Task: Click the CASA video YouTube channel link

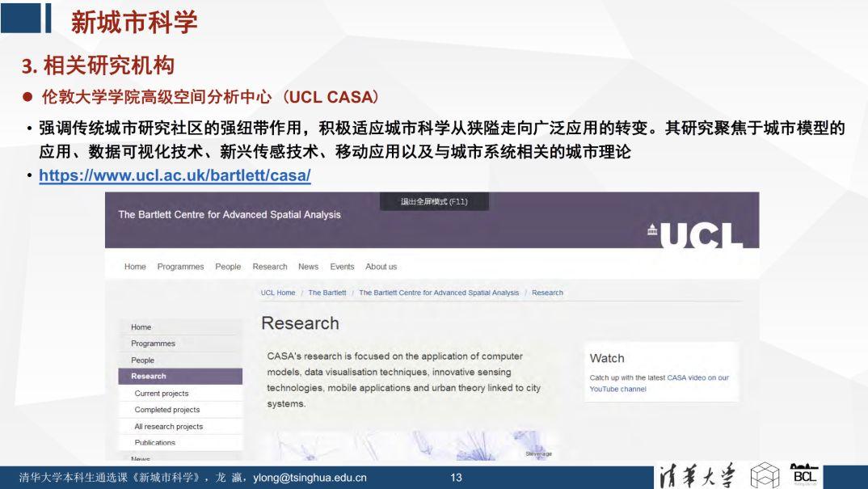Action: (x=659, y=383)
